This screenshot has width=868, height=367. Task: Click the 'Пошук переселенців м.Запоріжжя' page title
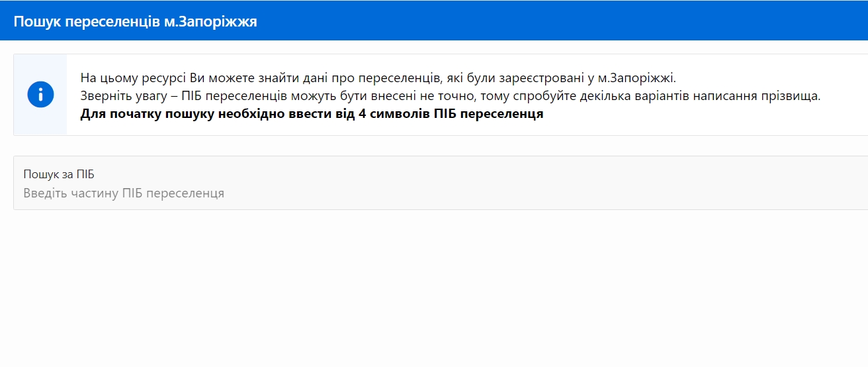click(x=136, y=21)
